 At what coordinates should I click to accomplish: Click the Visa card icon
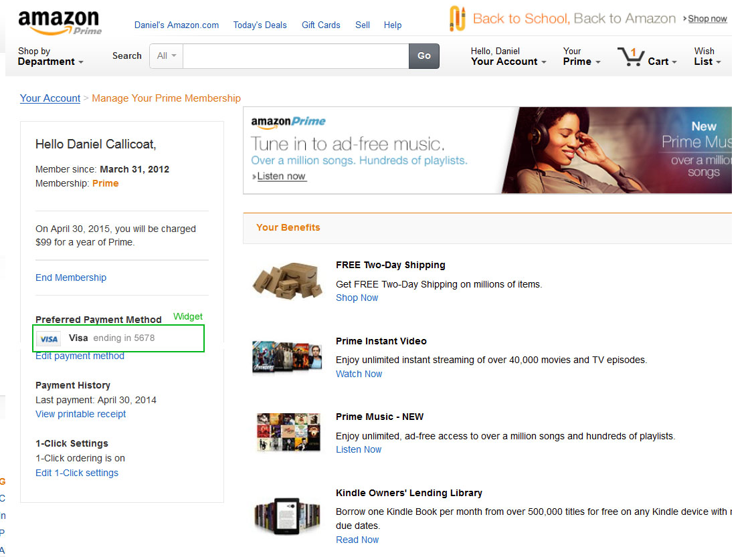click(48, 338)
